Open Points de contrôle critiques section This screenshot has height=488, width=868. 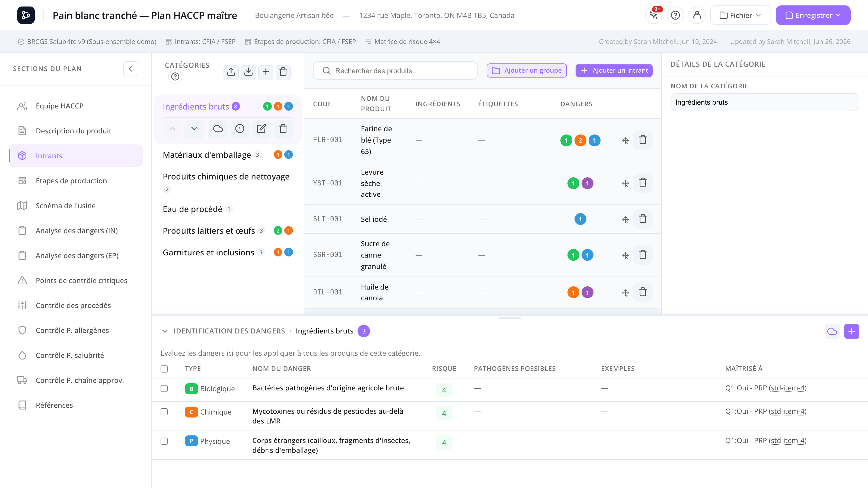coord(76,280)
